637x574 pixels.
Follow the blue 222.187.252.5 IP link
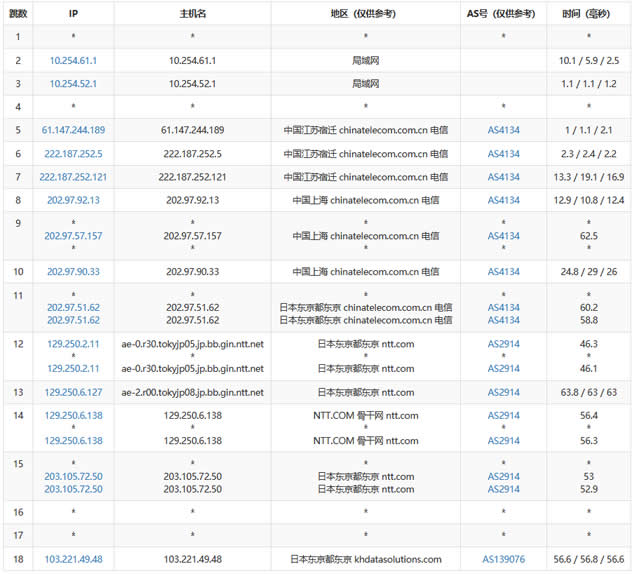[x=73, y=154]
